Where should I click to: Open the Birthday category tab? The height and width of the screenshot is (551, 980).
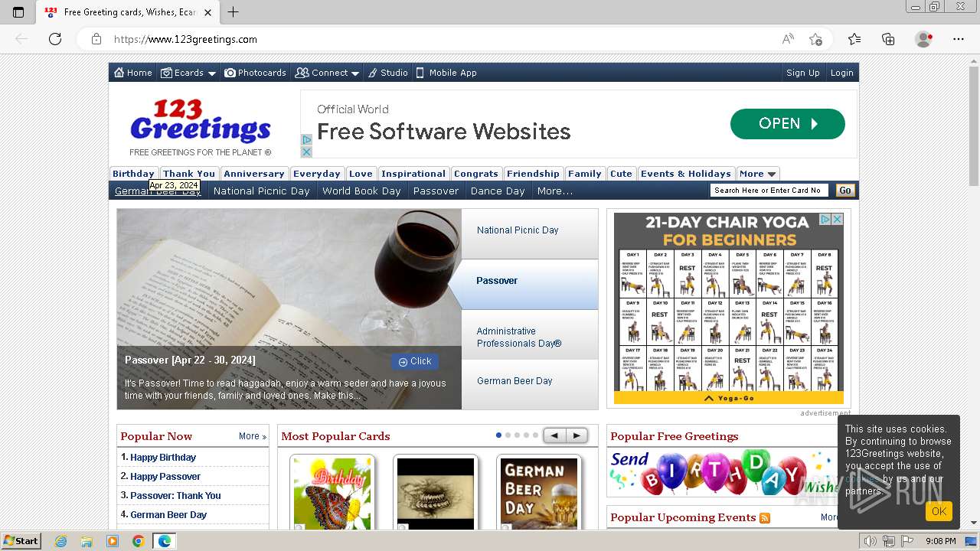point(134,174)
